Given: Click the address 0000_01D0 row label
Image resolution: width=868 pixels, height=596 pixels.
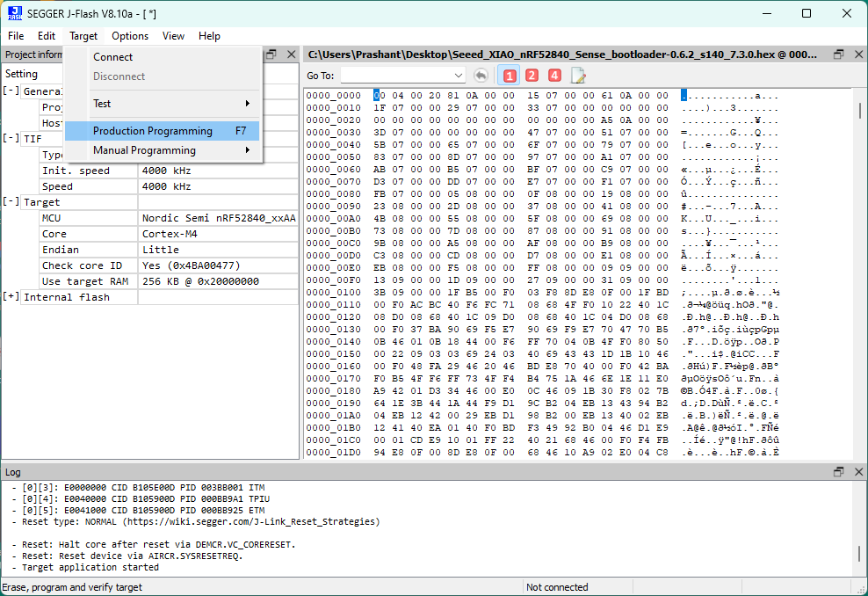Looking at the screenshot, I should coord(333,453).
